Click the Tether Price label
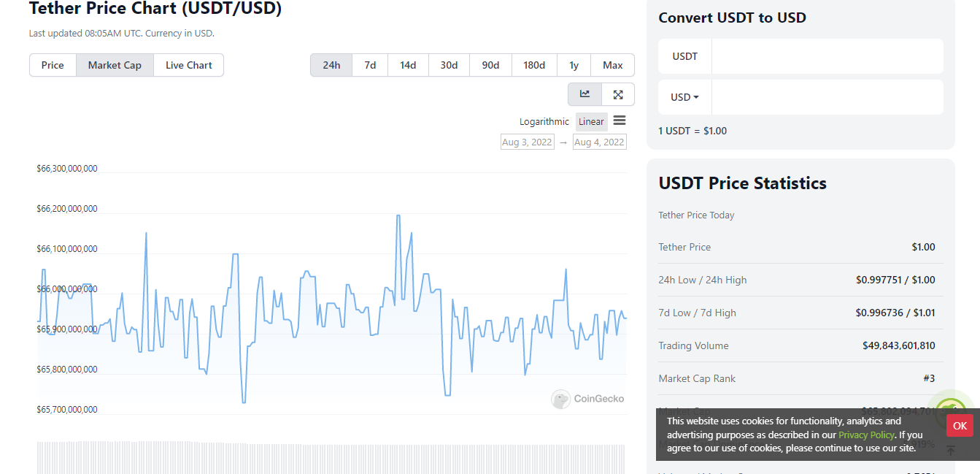This screenshot has width=980, height=474. point(684,247)
